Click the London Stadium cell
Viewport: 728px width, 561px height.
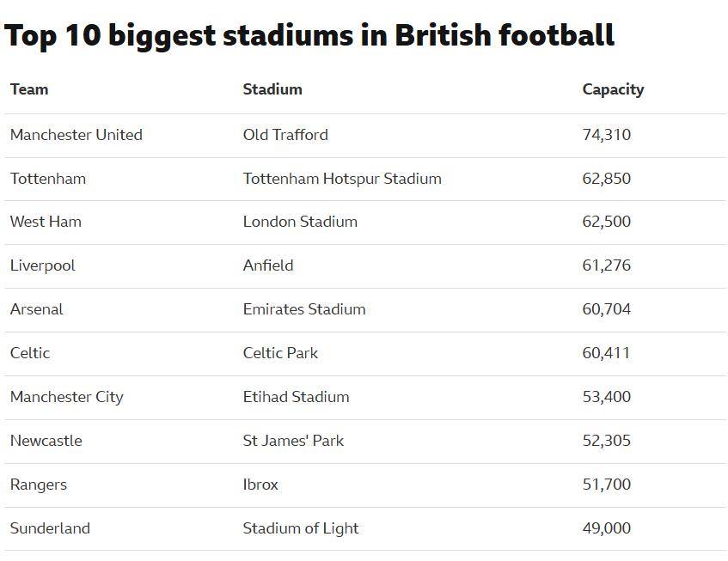coord(300,222)
